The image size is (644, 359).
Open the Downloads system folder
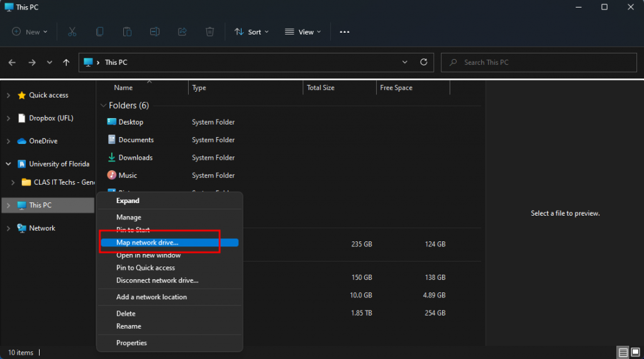point(135,158)
